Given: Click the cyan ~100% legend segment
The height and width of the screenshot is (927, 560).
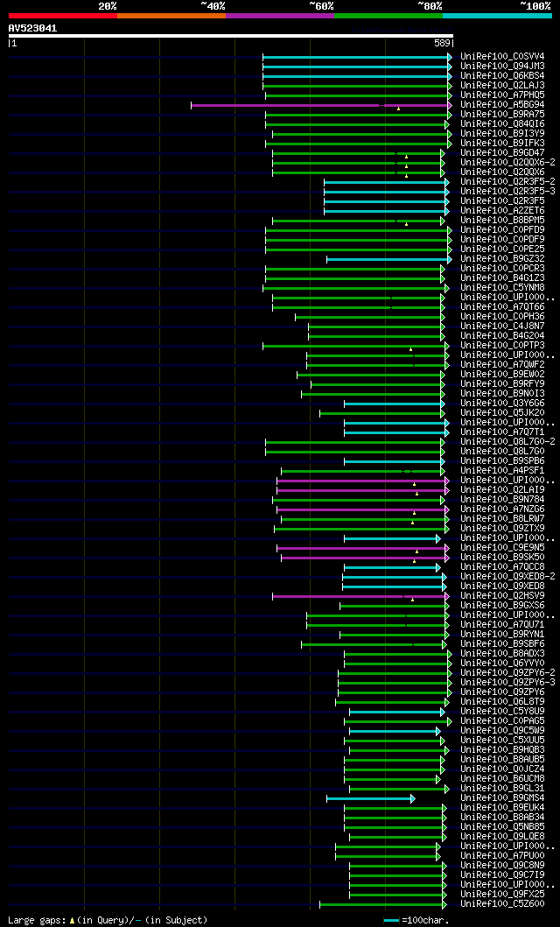Looking at the screenshot, I should (x=497, y=16).
